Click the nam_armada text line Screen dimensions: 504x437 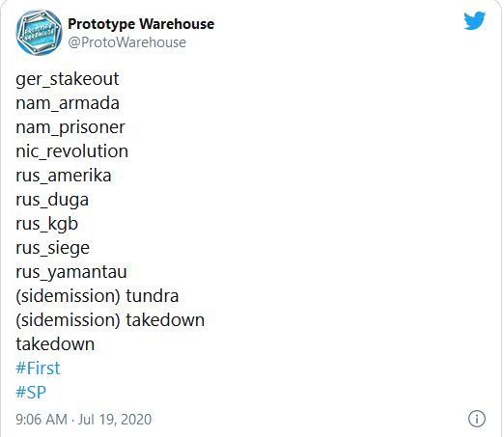click(68, 103)
